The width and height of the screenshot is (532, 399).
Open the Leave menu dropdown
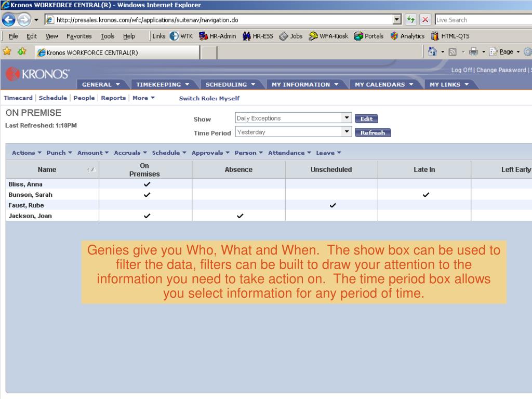[328, 153]
